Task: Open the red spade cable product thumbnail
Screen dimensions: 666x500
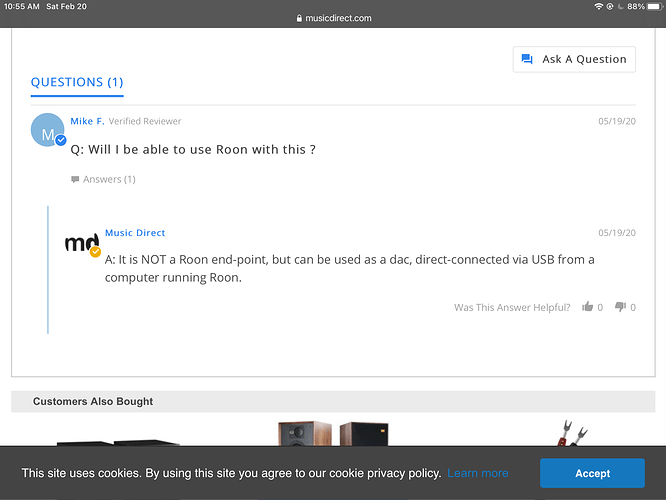Action: (x=572, y=432)
